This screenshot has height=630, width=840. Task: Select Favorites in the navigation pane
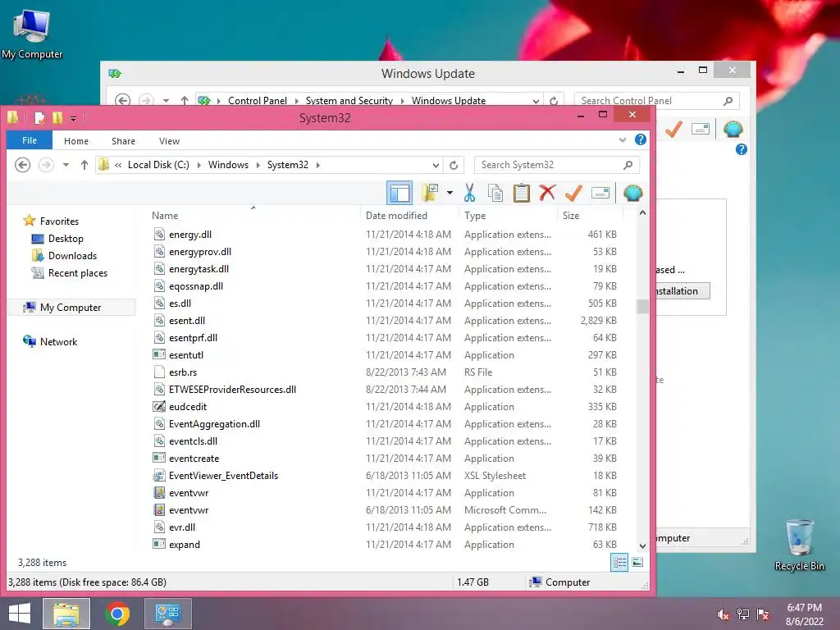point(59,221)
